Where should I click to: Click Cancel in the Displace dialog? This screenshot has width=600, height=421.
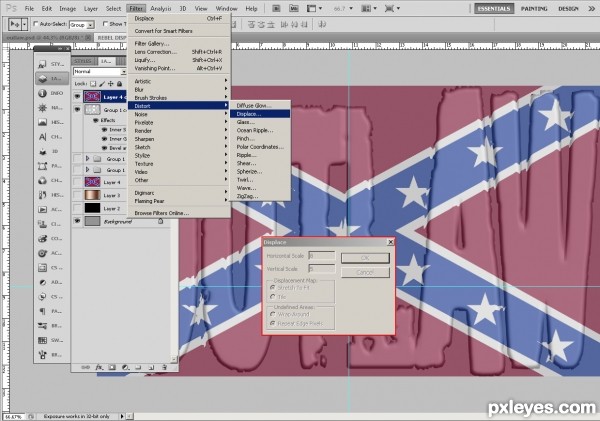pyautogui.click(x=365, y=273)
